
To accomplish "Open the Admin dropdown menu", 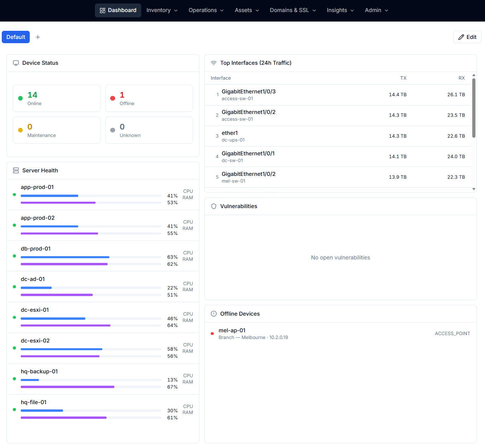I will point(376,11).
